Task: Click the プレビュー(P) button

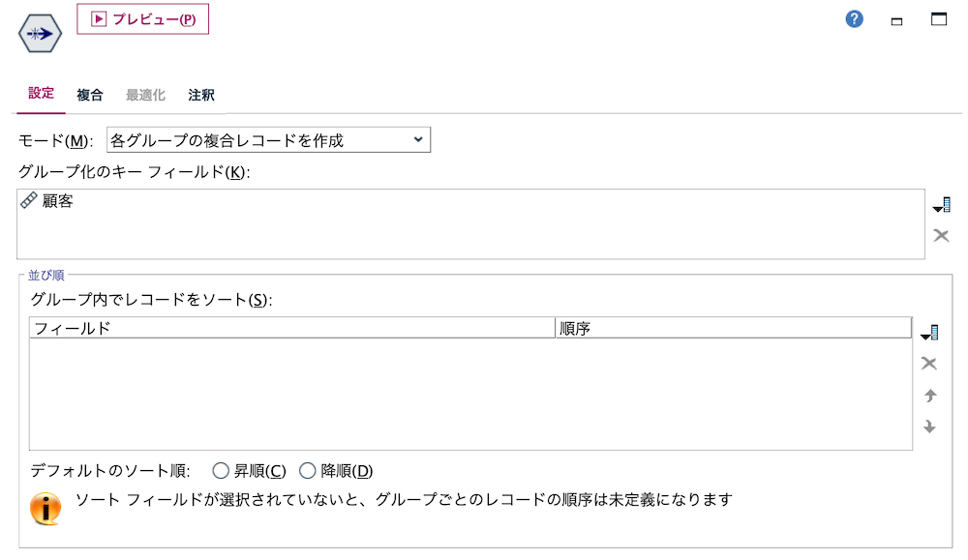Action: [x=142, y=18]
